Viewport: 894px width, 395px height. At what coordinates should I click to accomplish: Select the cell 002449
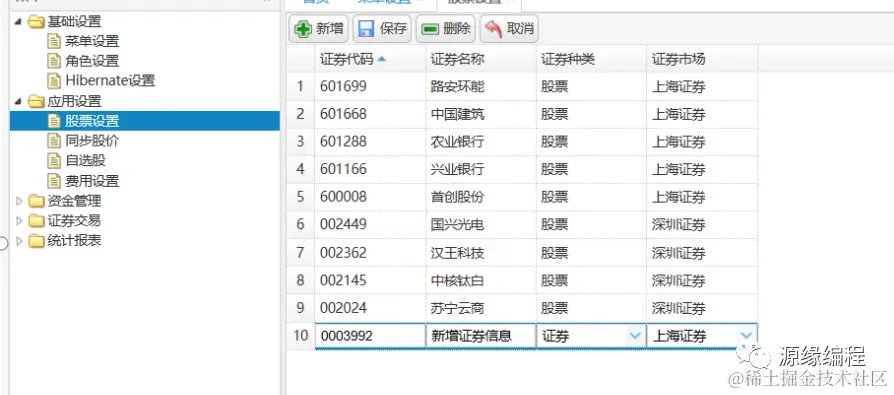pos(369,225)
